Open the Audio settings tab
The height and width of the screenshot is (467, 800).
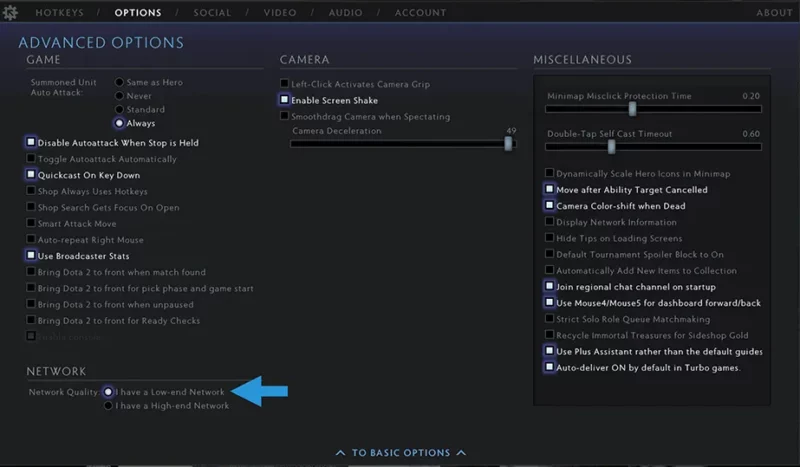(x=345, y=12)
